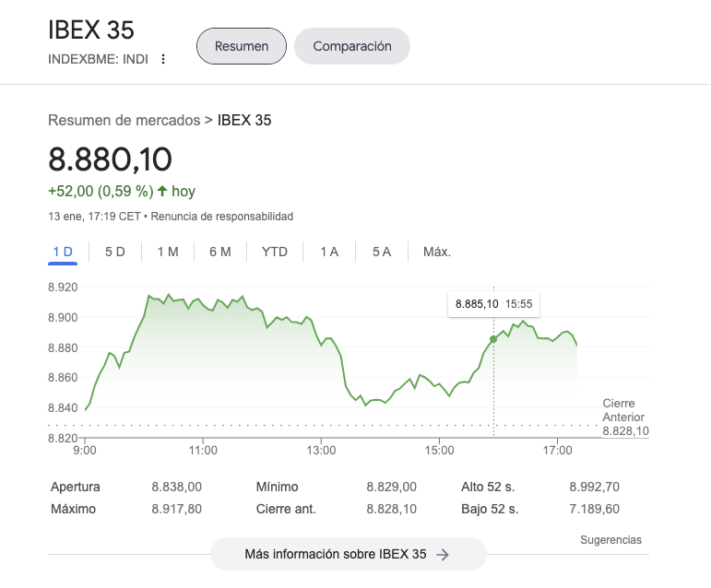Click the 13:00 x-axis time label

(321, 451)
